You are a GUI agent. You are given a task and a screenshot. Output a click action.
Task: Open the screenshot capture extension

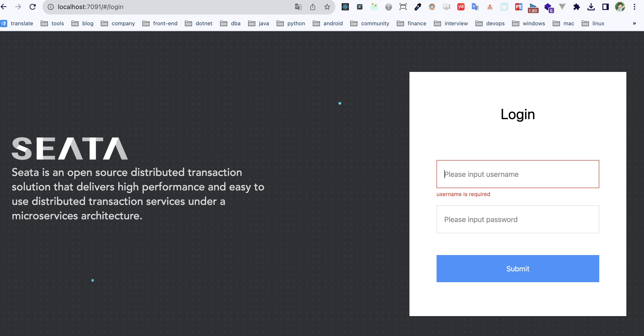pyautogui.click(x=403, y=7)
